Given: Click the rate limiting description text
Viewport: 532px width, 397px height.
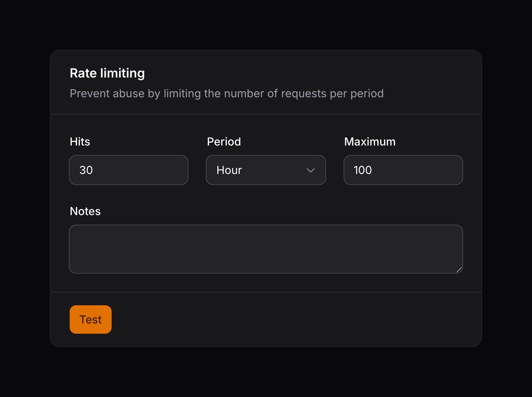Looking at the screenshot, I should (227, 93).
